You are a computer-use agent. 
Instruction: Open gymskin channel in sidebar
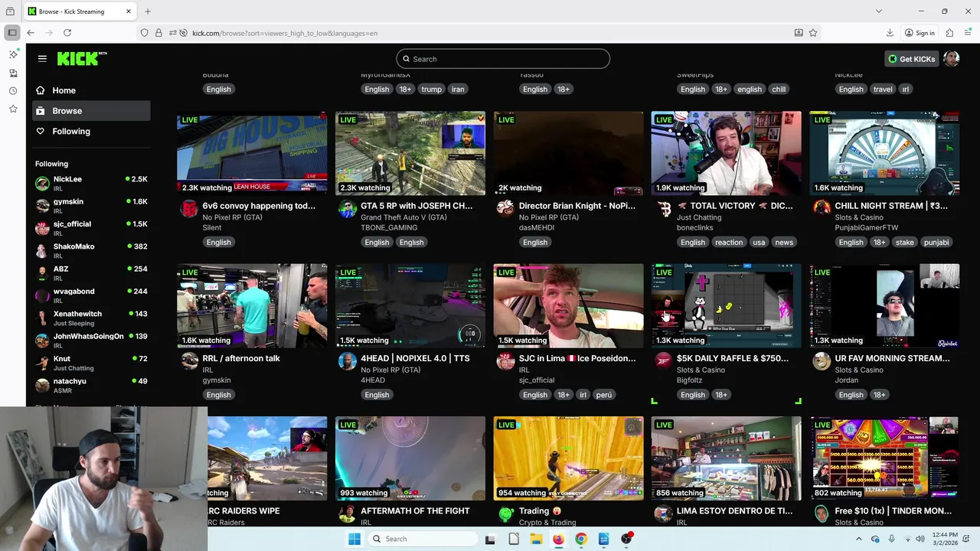[91, 206]
